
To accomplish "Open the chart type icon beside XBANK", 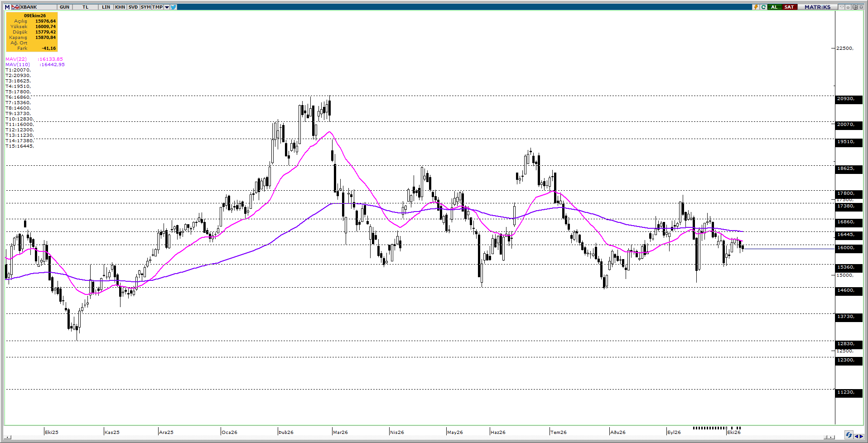I will pyautogui.click(x=15, y=7).
